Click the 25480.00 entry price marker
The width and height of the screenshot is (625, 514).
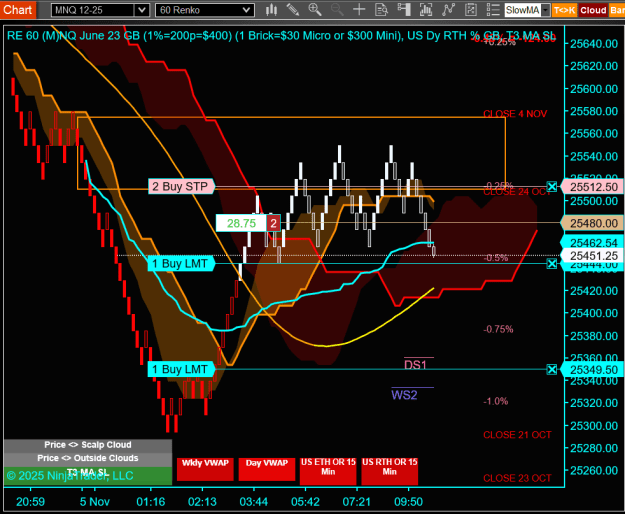click(593, 223)
